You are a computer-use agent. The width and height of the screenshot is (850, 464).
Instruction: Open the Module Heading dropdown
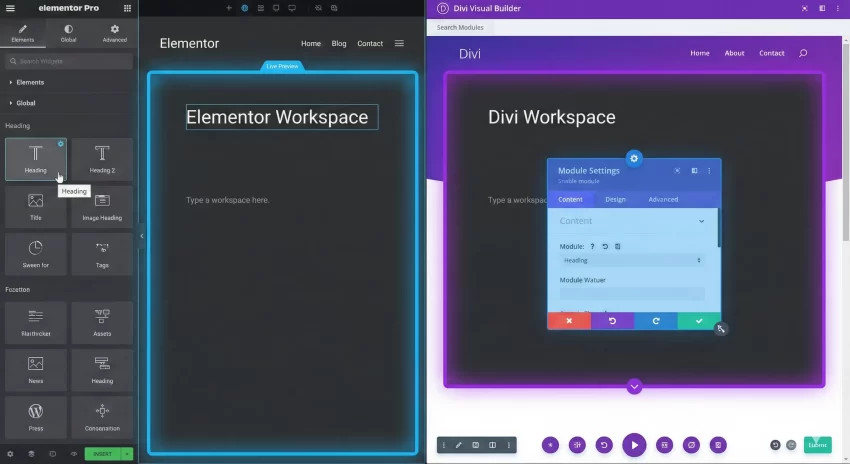(x=632, y=261)
